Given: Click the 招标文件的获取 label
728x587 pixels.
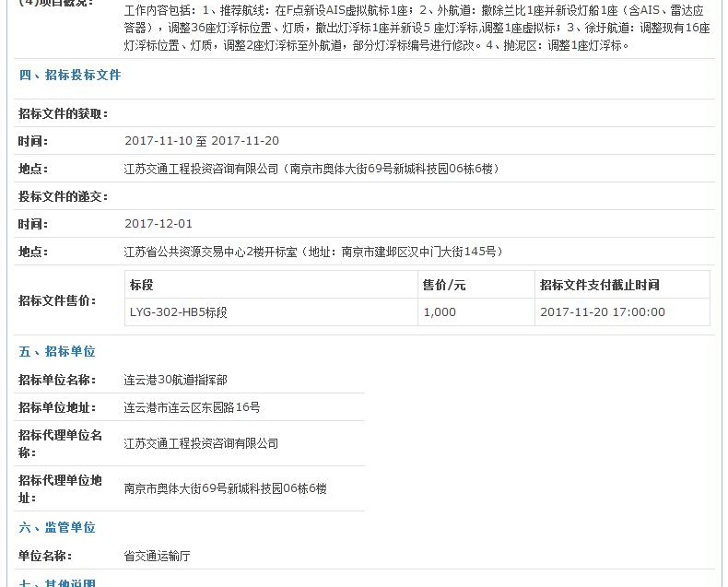Looking at the screenshot, I should 64,114.
